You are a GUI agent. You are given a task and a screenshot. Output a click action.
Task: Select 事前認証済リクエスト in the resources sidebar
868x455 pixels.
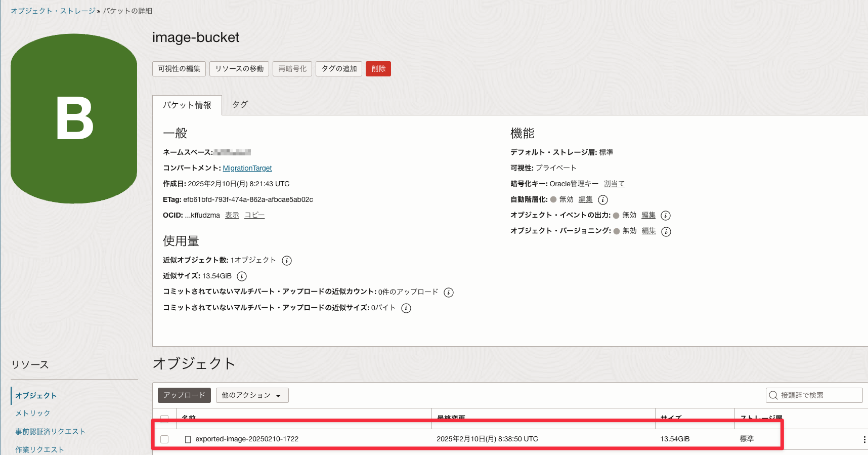(x=50, y=432)
